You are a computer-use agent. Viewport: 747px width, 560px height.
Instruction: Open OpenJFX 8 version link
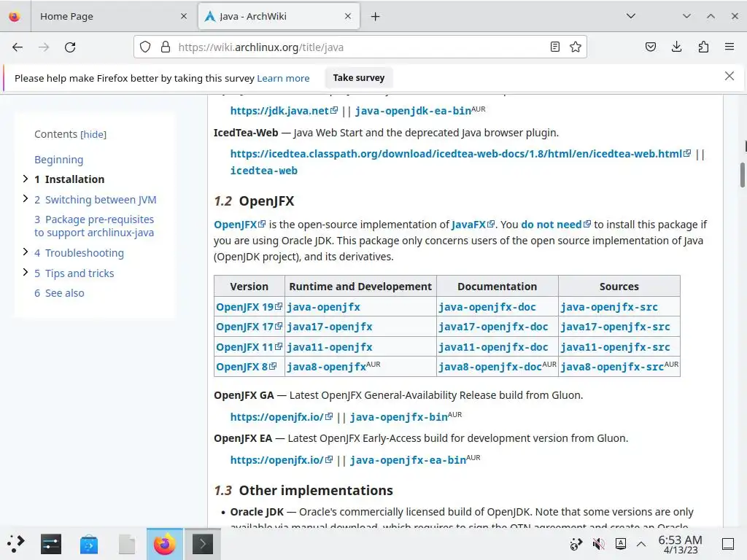(246, 367)
